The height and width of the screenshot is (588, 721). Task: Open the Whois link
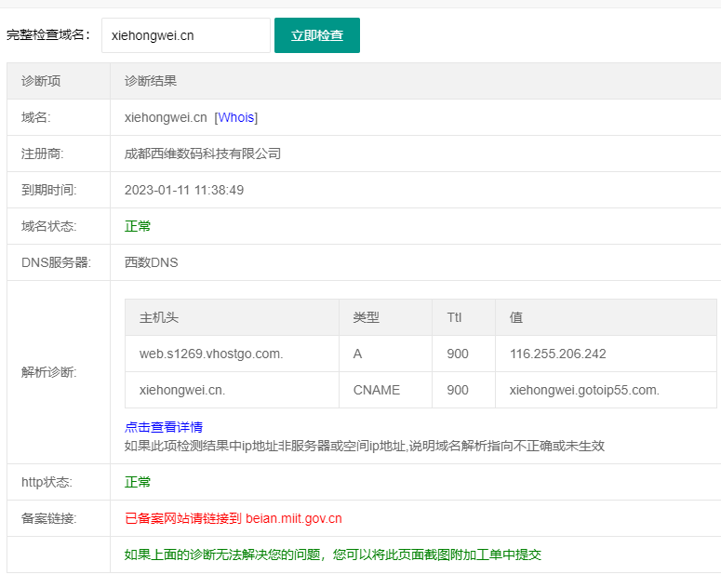236,117
